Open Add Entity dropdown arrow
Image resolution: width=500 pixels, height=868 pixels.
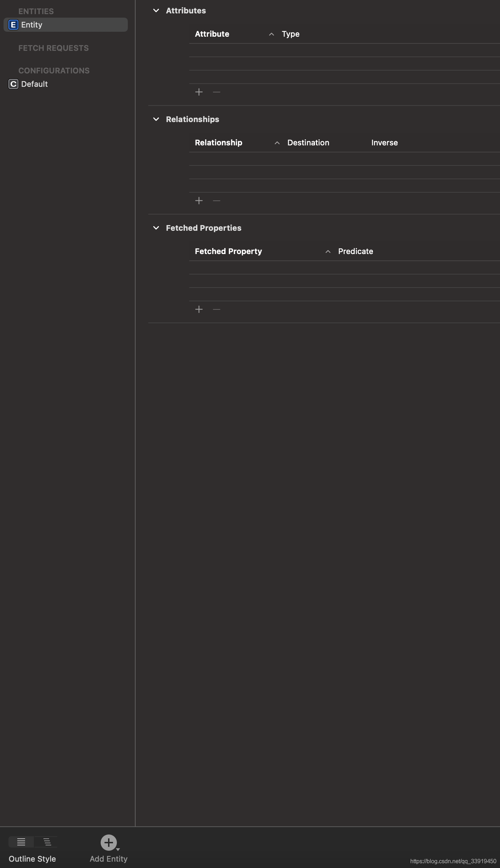tap(118, 849)
